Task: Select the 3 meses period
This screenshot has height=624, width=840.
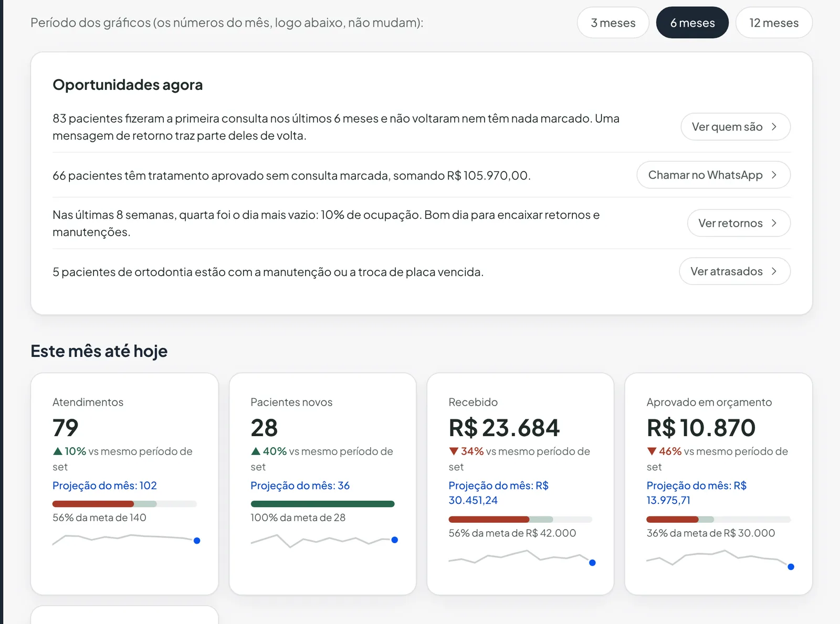Action: (613, 23)
